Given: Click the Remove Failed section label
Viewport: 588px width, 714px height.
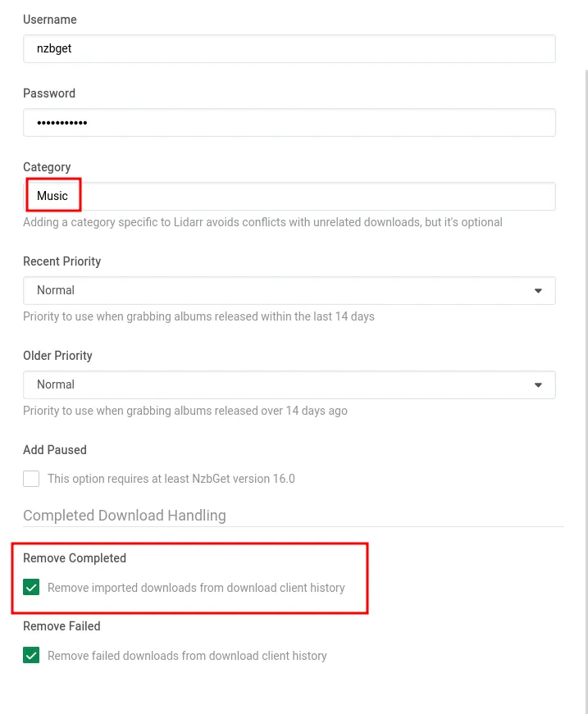Looking at the screenshot, I should (x=62, y=626).
